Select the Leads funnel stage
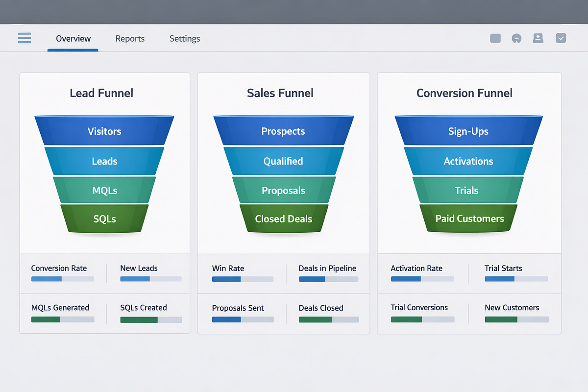 click(x=104, y=161)
